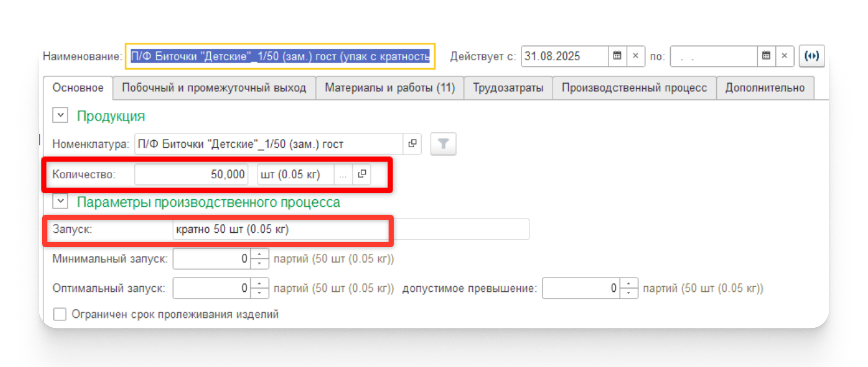The image size is (868, 367).
Task: Open calendar for 'Действует с' date
Action: click(x=617, y=56)
